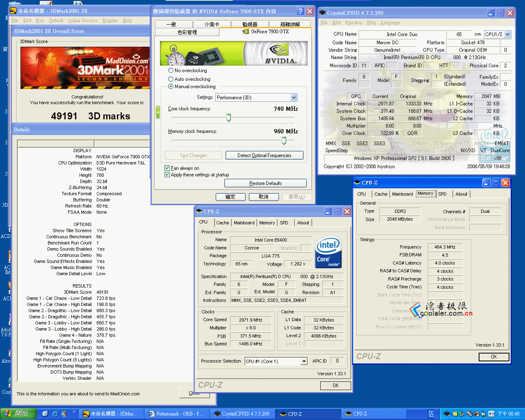Image resolution: width=525 pixels, height=420 pixels.
Task: Click 'NVIDIA GeForce 7900 GTX' platform text in Details
Action: 123,157
